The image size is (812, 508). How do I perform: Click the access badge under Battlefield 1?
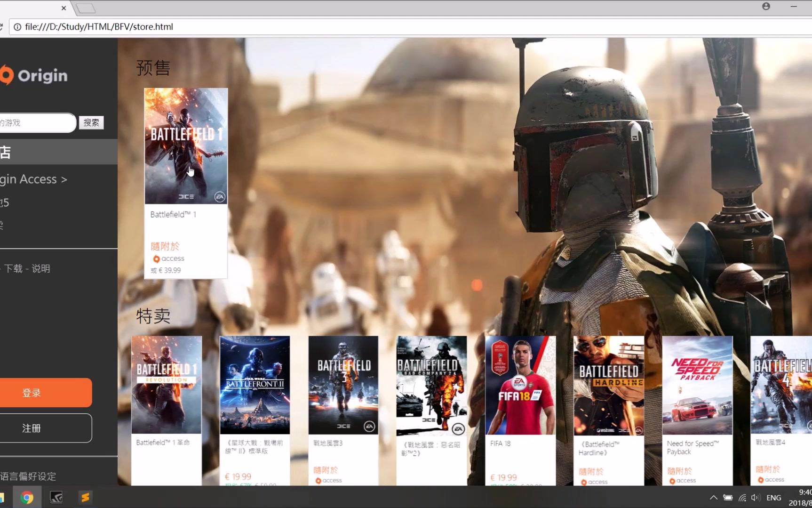coord(168,258)
